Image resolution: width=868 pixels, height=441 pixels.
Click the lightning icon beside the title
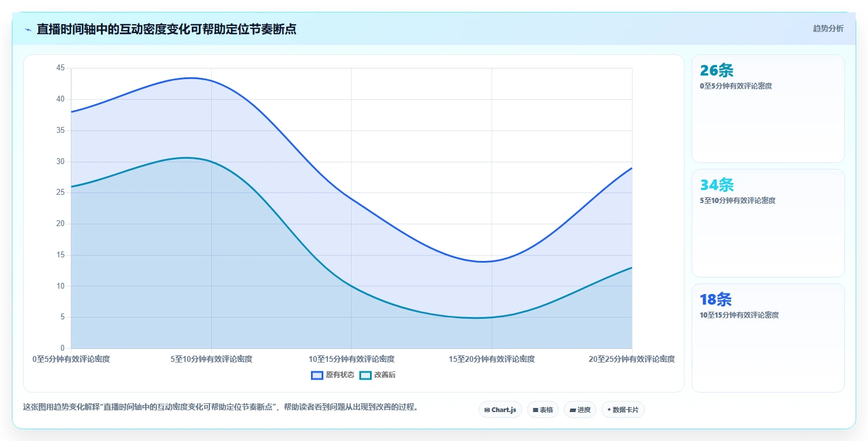(28, 30)
